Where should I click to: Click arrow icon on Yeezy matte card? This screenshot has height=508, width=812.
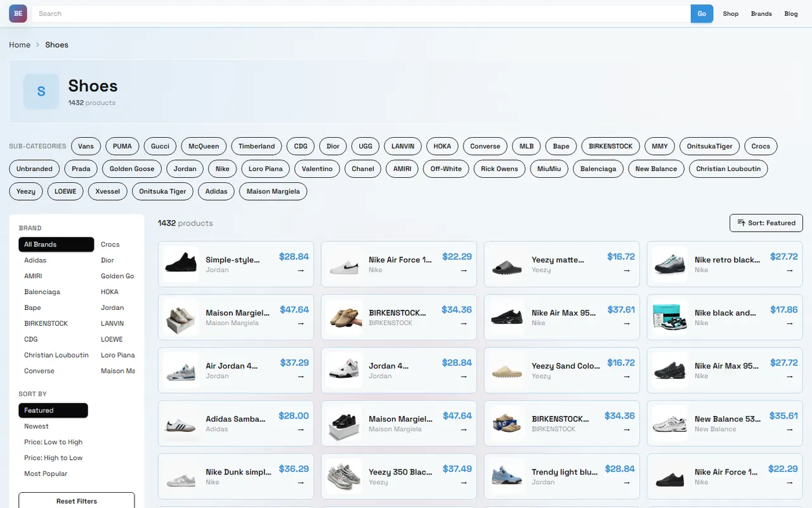pyautogui.click(x=627, y=270)
